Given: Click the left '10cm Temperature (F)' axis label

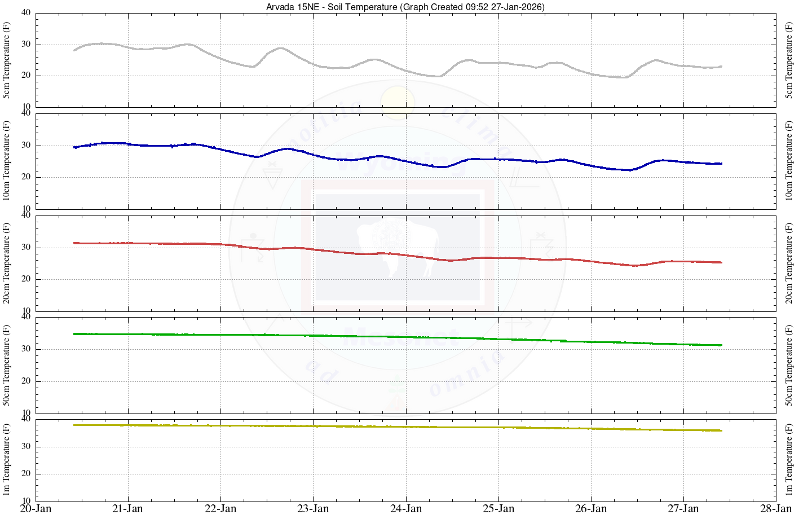Looking at the screenshot, I should tap(7, 161).
